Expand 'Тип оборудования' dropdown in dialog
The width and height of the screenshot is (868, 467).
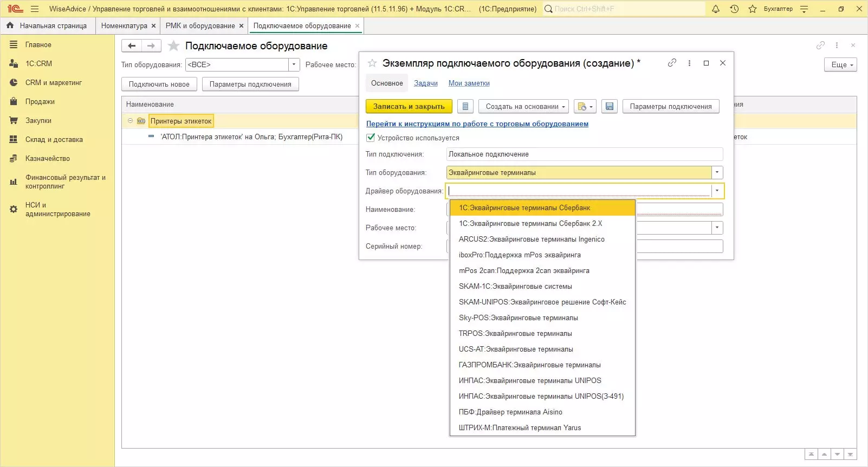717,173
